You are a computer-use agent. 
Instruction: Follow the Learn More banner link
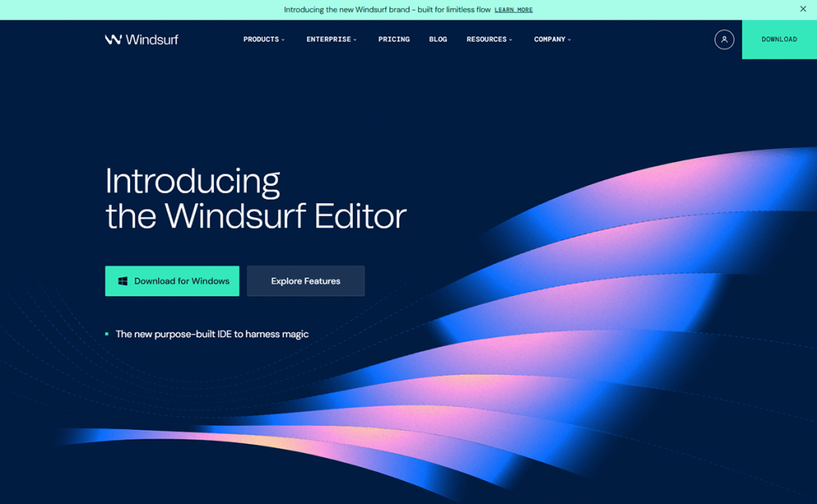point(513,10)
